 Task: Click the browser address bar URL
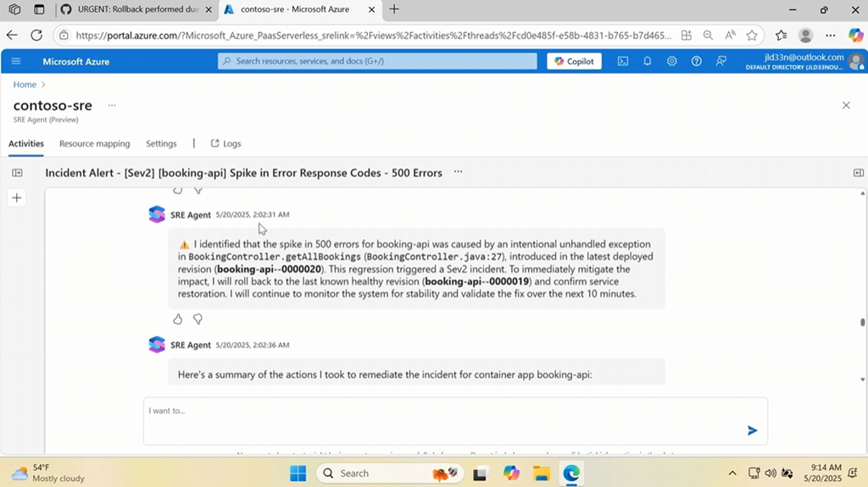pos(374,36)
